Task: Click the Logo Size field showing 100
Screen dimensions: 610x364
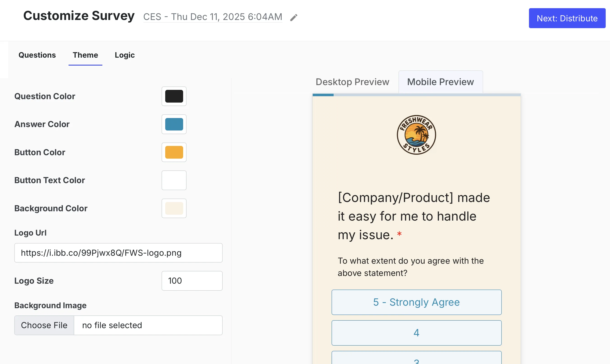Action: pyautogui.click(x=192, y=281)
